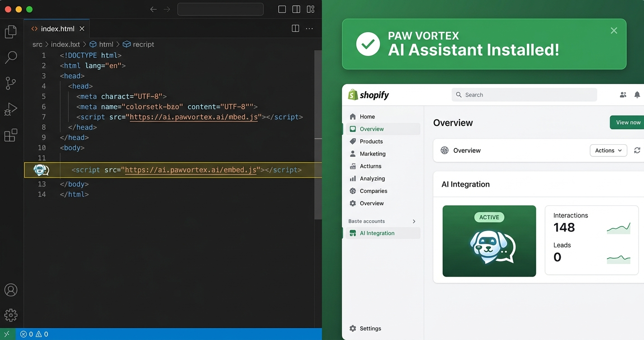Go forward with the right arrow in the title bar
This screenshot has width=644, height=340.
click(x=167, y=9)
